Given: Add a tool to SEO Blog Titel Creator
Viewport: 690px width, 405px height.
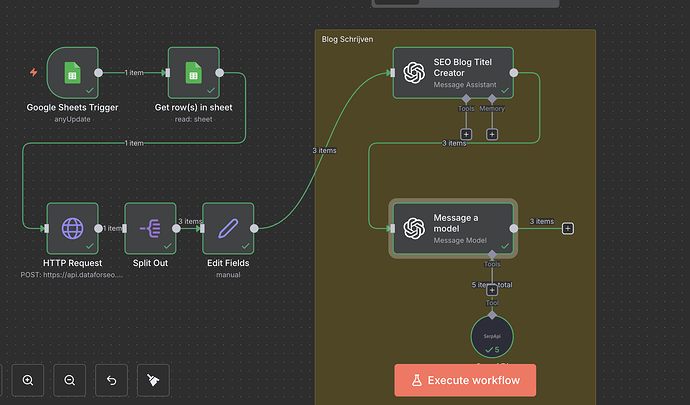Looking at the screenshot, I should tap(466, 133).
